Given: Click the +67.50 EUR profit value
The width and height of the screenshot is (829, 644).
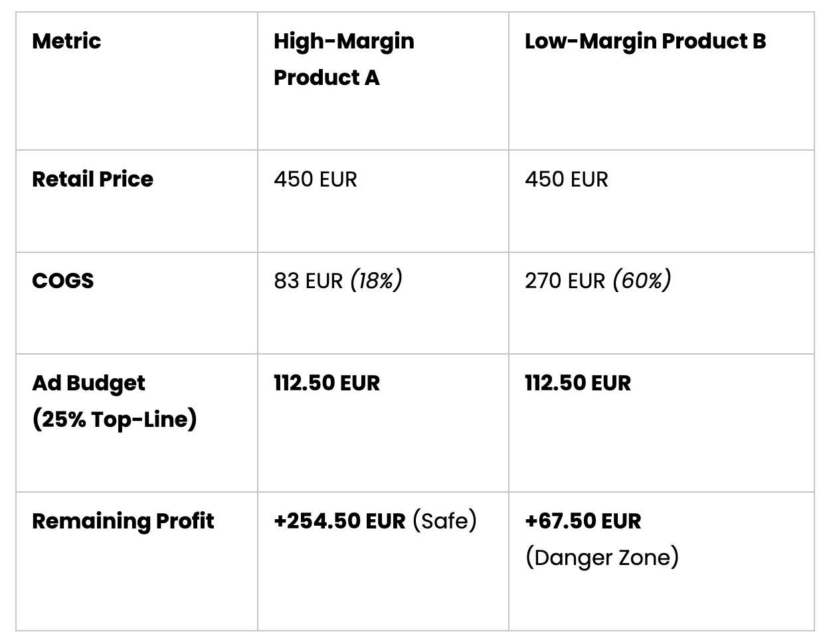Looking at the screenshot, I should 583,521.
